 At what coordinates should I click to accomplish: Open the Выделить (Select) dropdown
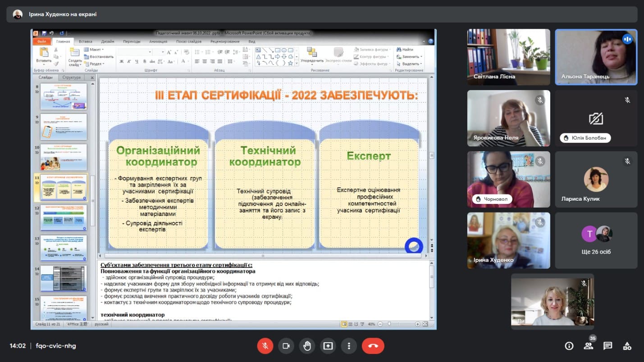pyautogui.click(x=409, y=64)
